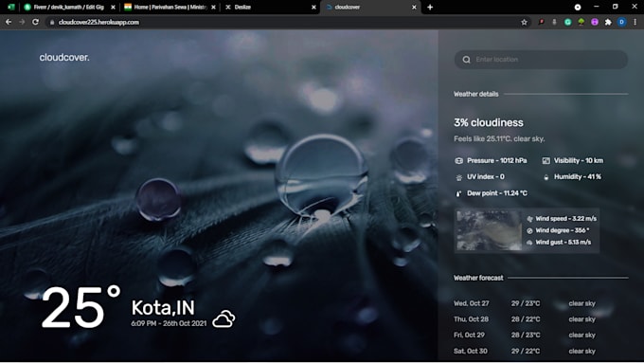Click the Wind degree compass icon
Image resolution: width=644 pixels, height=363 pixels.
click(x=529, y=230)
